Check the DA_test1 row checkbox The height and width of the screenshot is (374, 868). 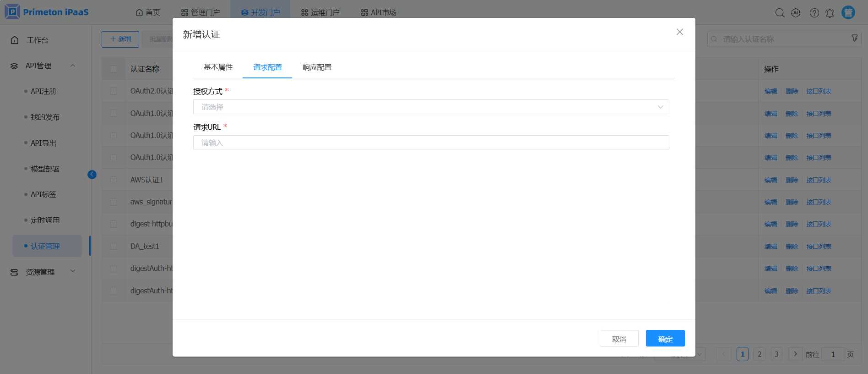[x=114, y=247]
